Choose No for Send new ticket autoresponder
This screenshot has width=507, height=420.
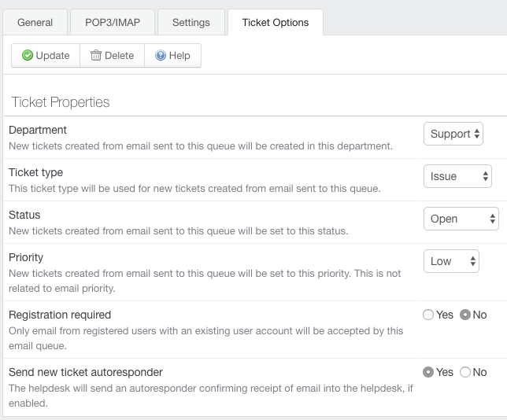(465, 372)
